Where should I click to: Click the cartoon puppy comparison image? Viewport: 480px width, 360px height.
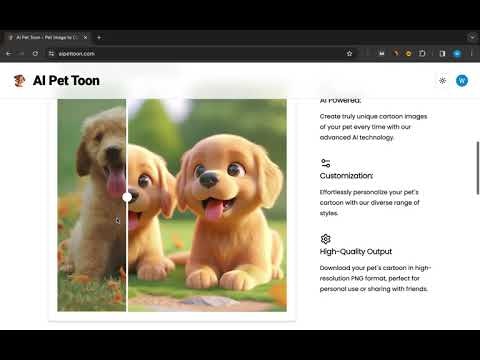pyautogui.click(x=172, y=205)
